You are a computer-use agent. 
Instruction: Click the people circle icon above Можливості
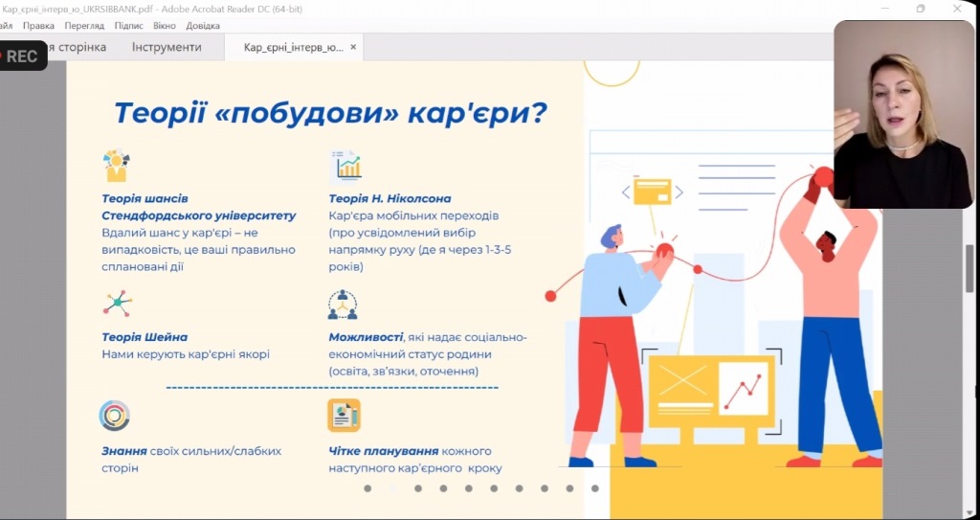pos(343,305)
